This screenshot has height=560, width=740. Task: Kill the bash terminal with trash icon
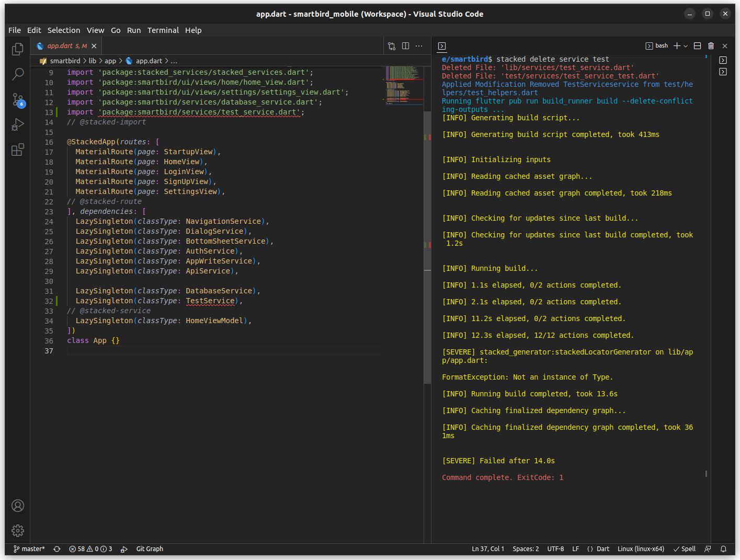pyautogui.click(x=711, y=45)
